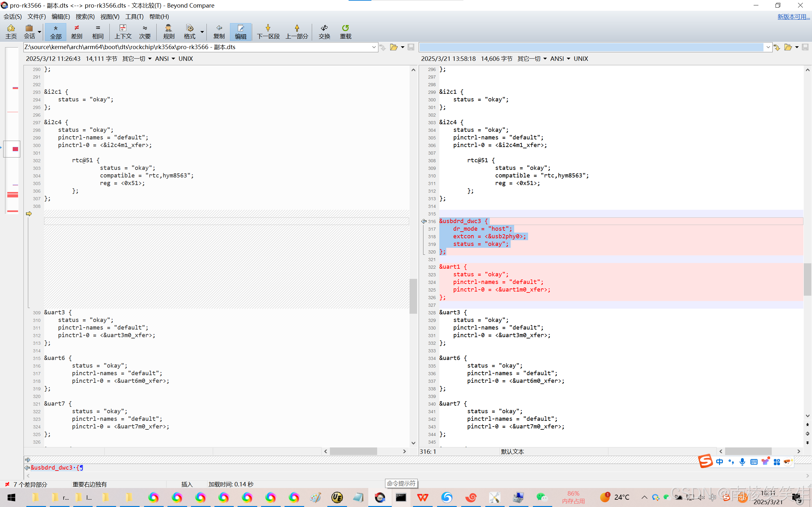
Task: Open the Search (搜索) menu
Action: coord(85,16)
